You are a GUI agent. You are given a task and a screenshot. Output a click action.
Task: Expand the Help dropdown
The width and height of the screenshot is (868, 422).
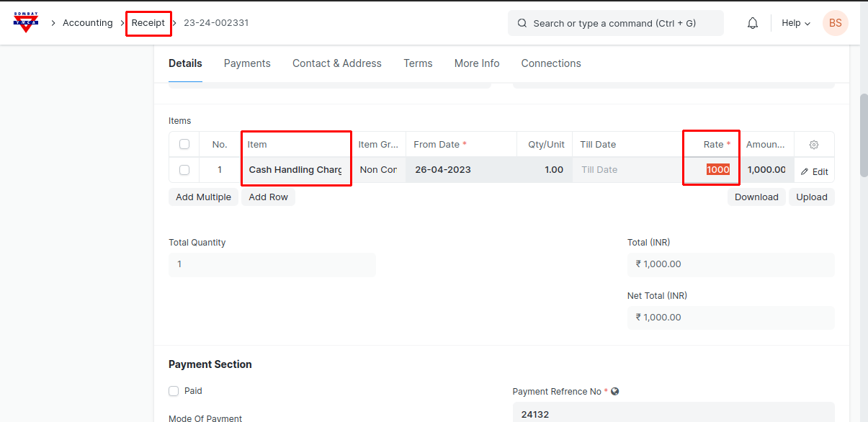click(x=796, y=23)
